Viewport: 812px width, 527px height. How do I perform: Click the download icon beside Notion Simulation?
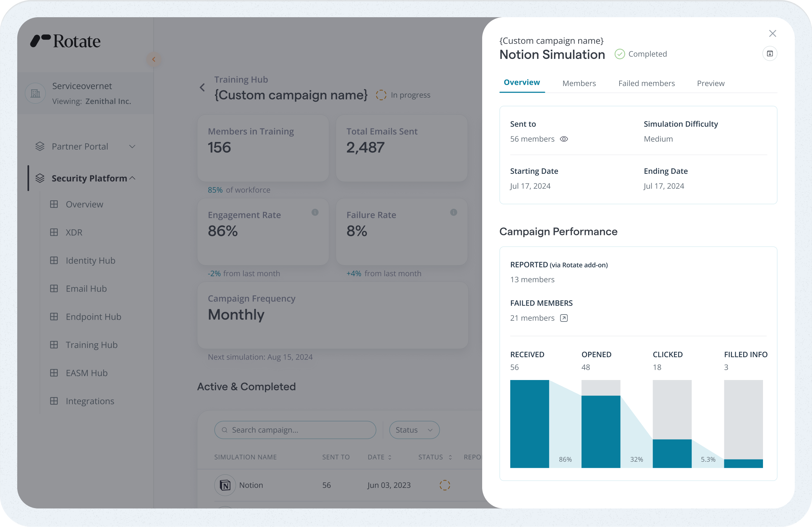coord(769,54)
